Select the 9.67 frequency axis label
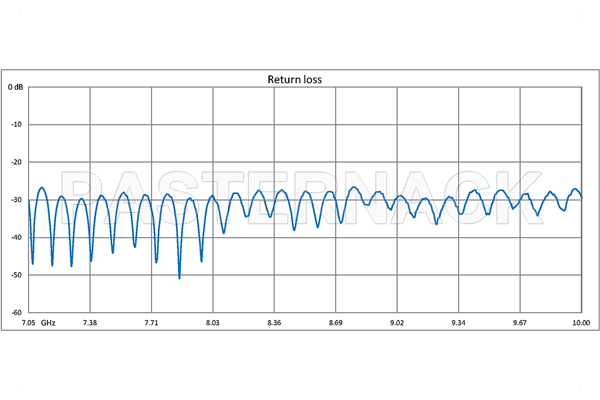This screenshot has width=600, height=400. (x=519, y=323)
